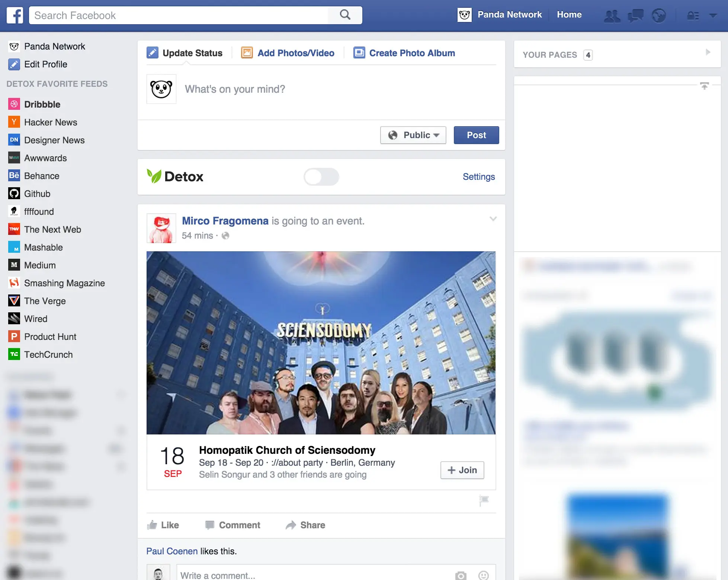Screen dimensions: 728x580
Task: Open the notifications globe icon
Action: click(659, 16)
